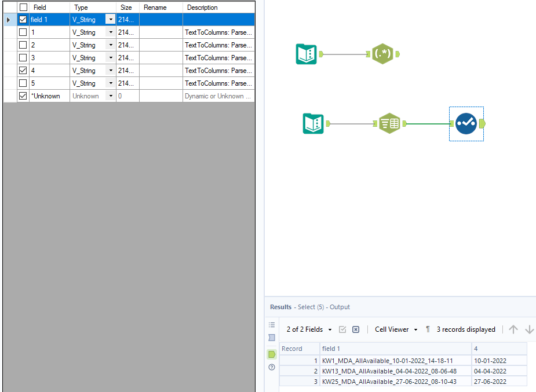Disable field 4 checkbox
Viewport: 536px width, 392px height.
[23, 70]
